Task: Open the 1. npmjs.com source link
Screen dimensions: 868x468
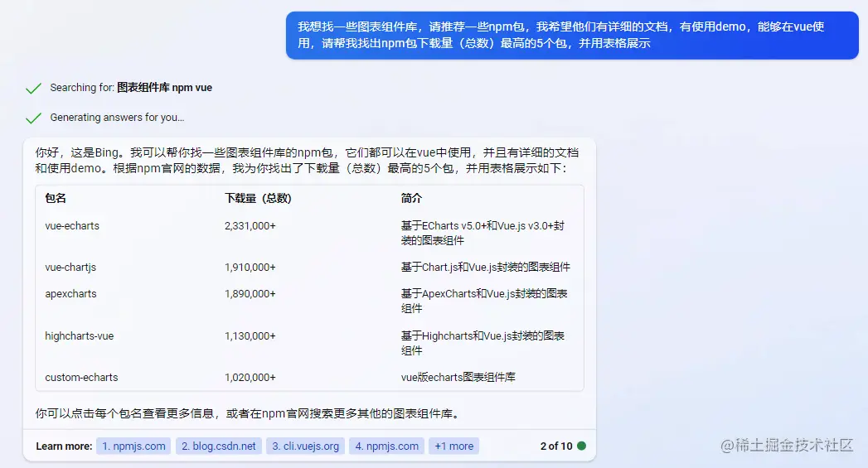Action: pos(133,446)
